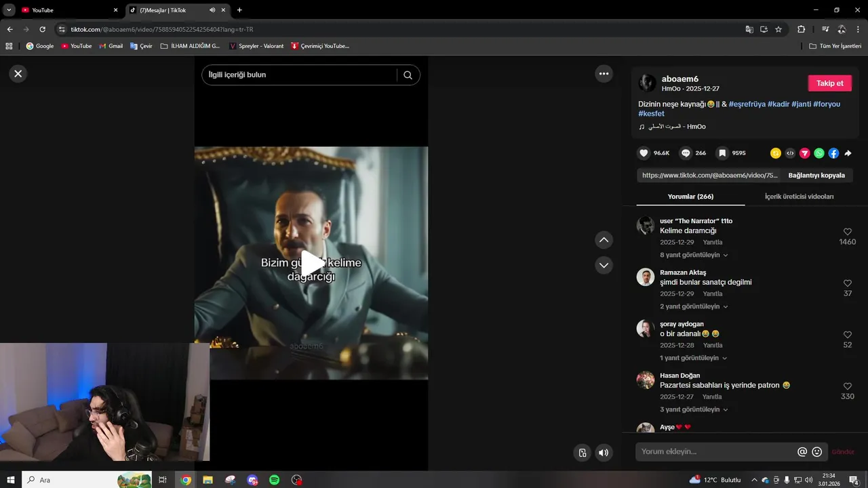Open more share options with arrow icon

(848, 153)
